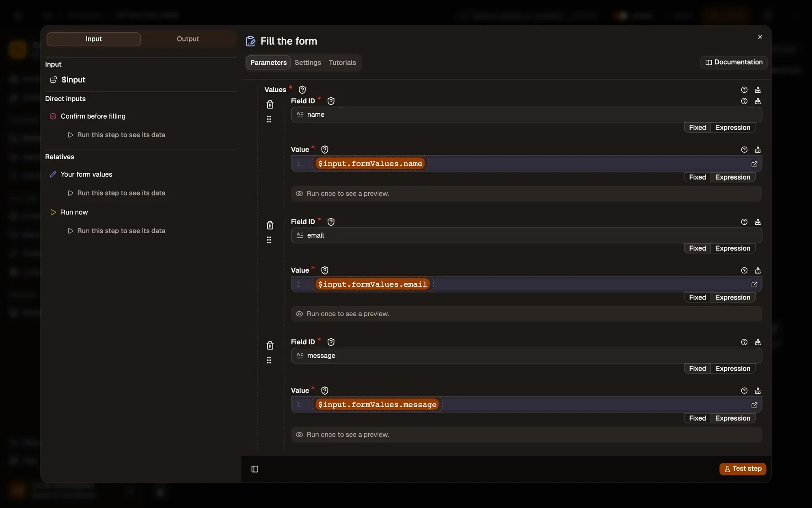Click stamp icon on the email Value row
The width and height of the screenshot is (812, 508).
(758, 271)
